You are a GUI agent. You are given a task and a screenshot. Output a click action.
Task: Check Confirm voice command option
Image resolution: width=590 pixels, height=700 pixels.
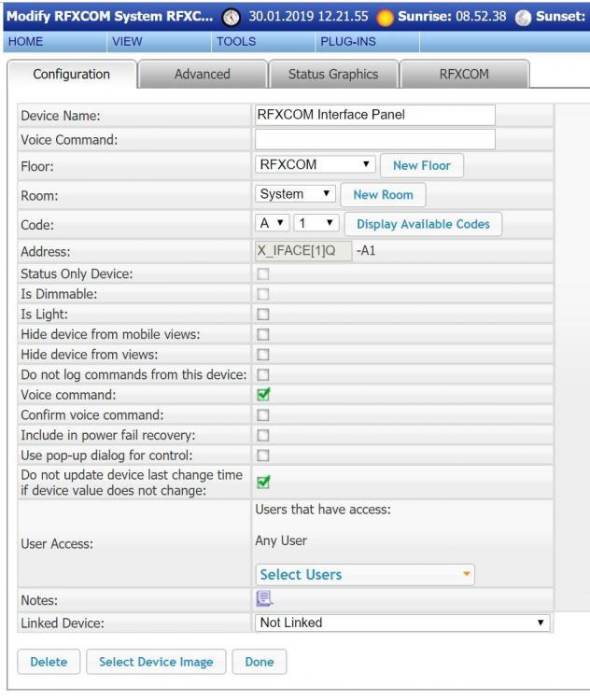coord(262,414)
